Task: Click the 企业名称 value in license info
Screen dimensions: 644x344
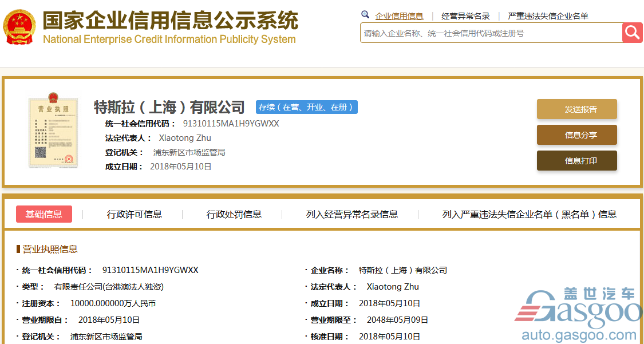Action: point(403,270)
